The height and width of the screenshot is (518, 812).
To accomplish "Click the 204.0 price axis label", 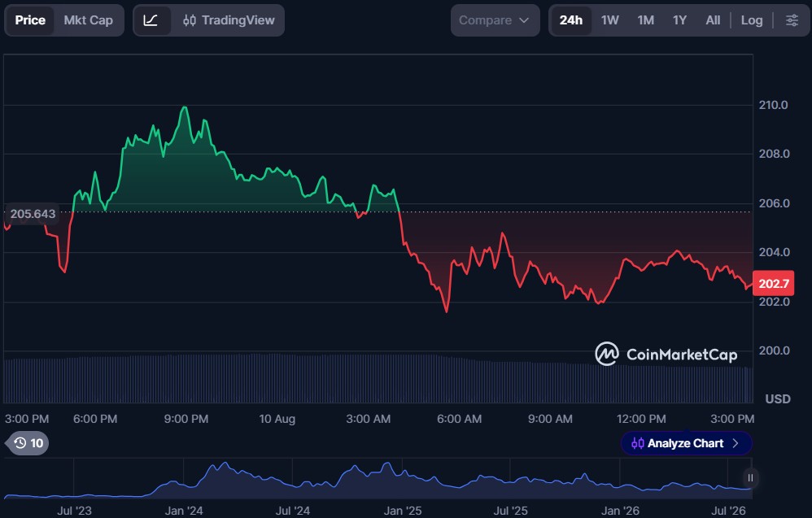I will (x=774, y=252).
